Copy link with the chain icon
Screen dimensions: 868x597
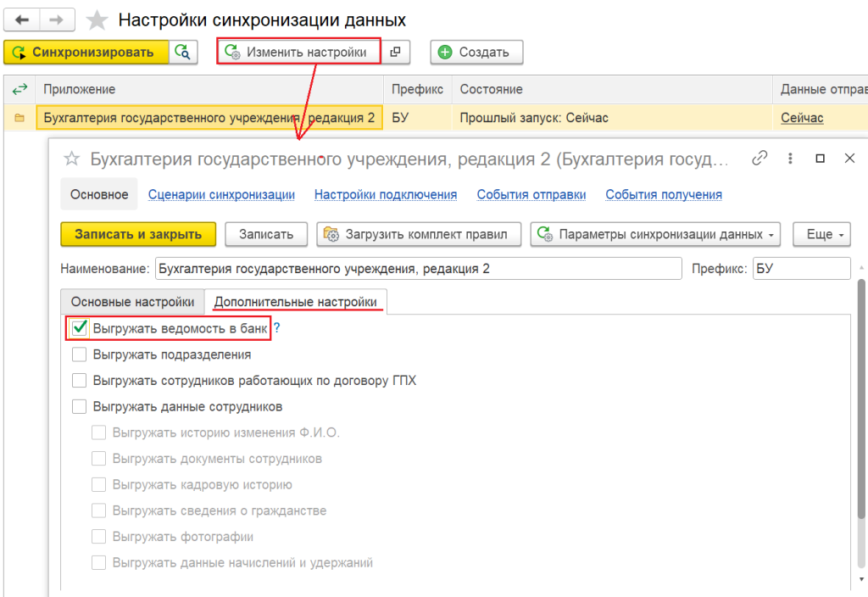(x=759, y=159)
